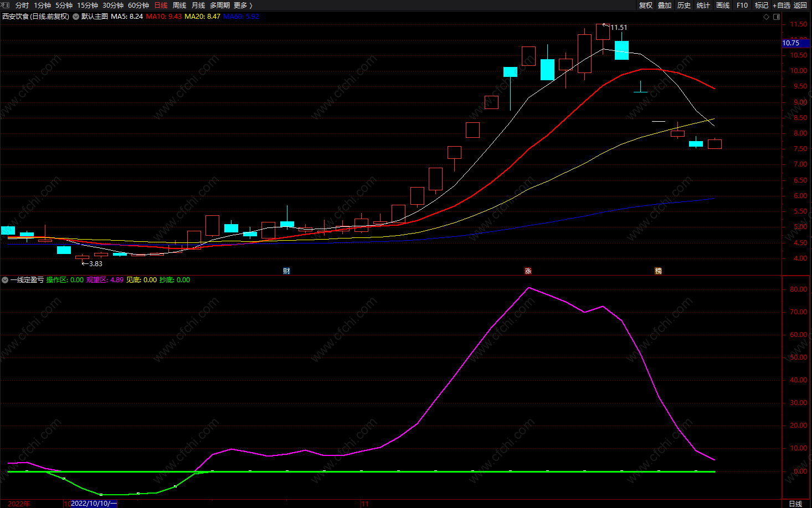This screenshot has width=812, height=508.
Task: Expand the 更多 periods menu
Action: [x=243, y=5]
